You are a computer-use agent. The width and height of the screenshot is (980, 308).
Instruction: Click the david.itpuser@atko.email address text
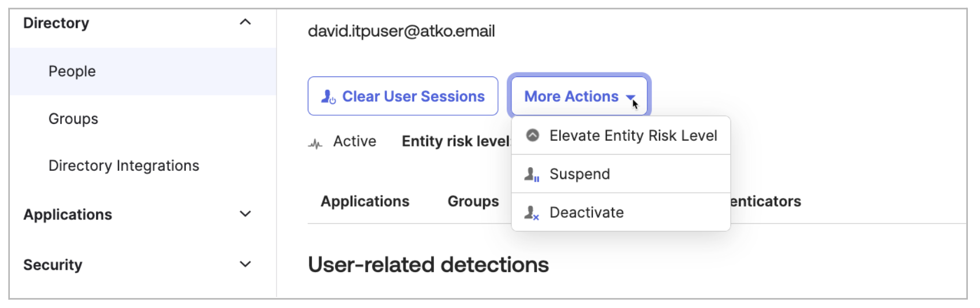click(x=401, y=31)
